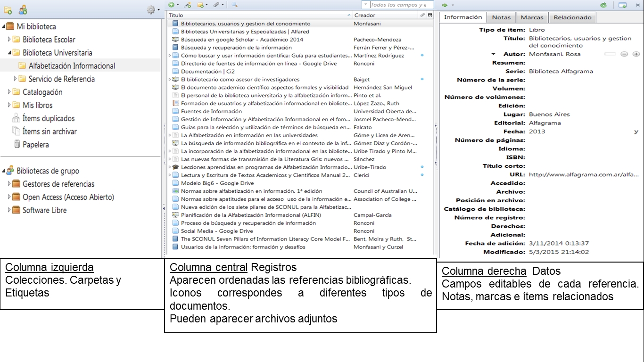The height and width of the screenshot is (362, 644).
Task: Click the green Sync icon
Action: [603, 5]
